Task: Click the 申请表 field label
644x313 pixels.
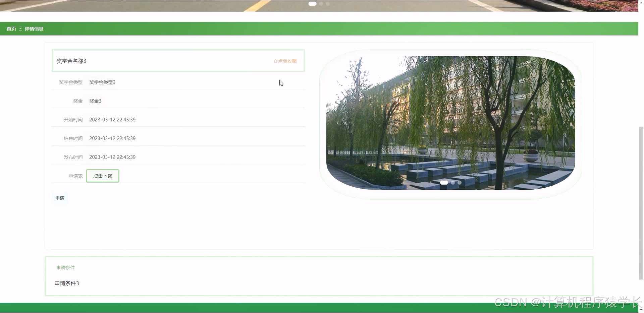Action: point(75,176)
